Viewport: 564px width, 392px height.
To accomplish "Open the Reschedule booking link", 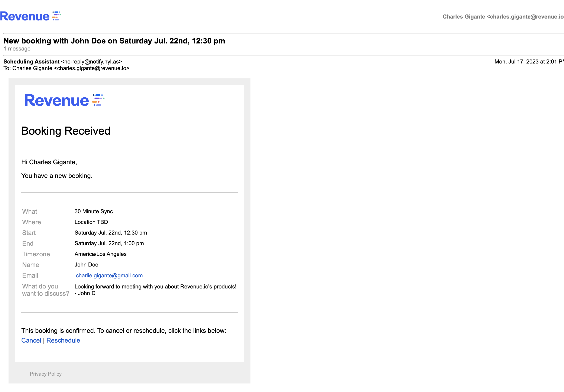I will coord(63,340).
